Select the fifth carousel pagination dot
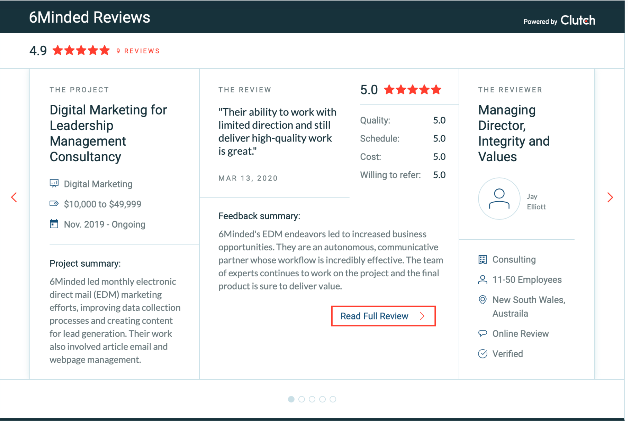Screen dimensions: 628x423 pyautogui.click(x=333, y=399)
